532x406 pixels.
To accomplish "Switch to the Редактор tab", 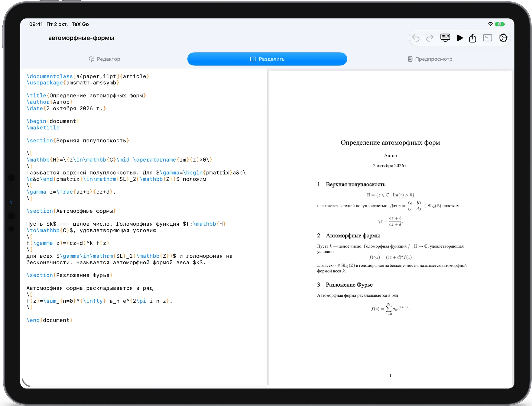I will click(105, 59).
